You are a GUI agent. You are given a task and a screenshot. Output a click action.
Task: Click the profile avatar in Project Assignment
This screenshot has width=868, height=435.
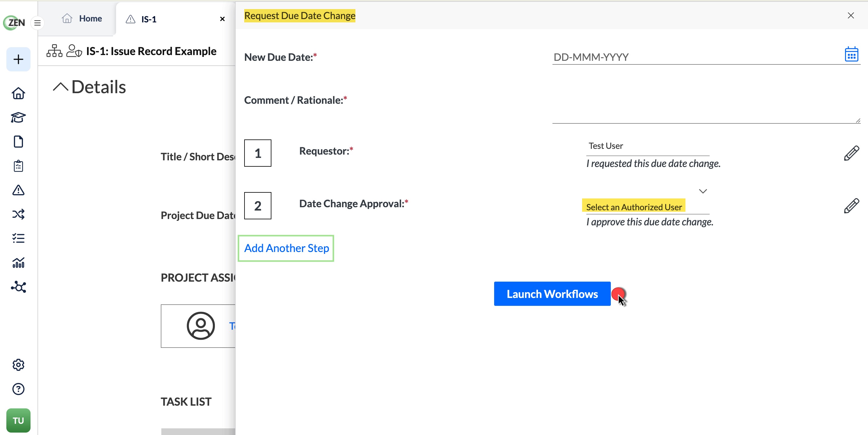(x=200, y=326)
